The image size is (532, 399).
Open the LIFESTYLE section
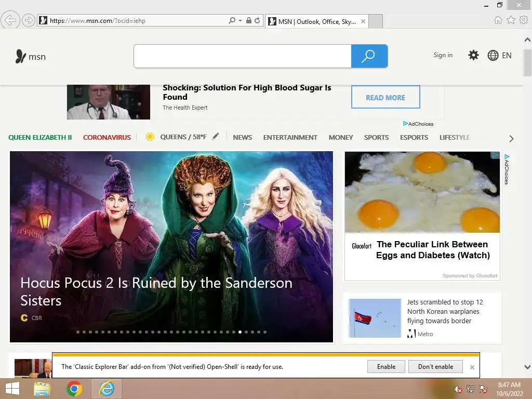[x=455, y=137]
